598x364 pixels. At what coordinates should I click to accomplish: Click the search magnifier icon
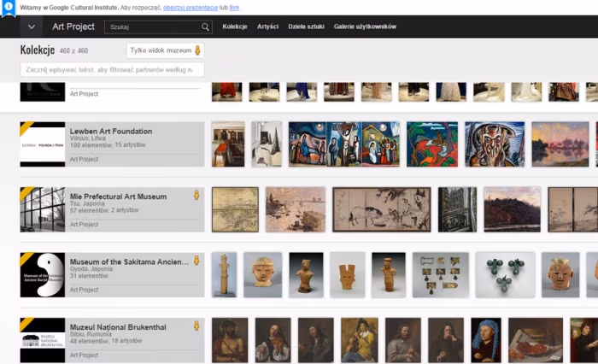pyautogui.click(x=205, y=26)
